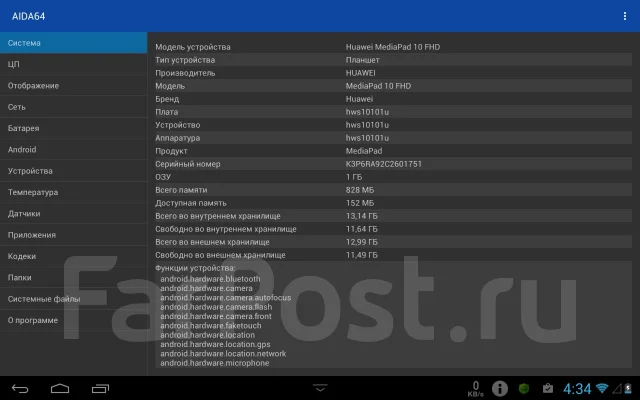Tap the 1 ГБ RAM value
Viewport: 640px width, 400px height.
[x=354, y=177]
